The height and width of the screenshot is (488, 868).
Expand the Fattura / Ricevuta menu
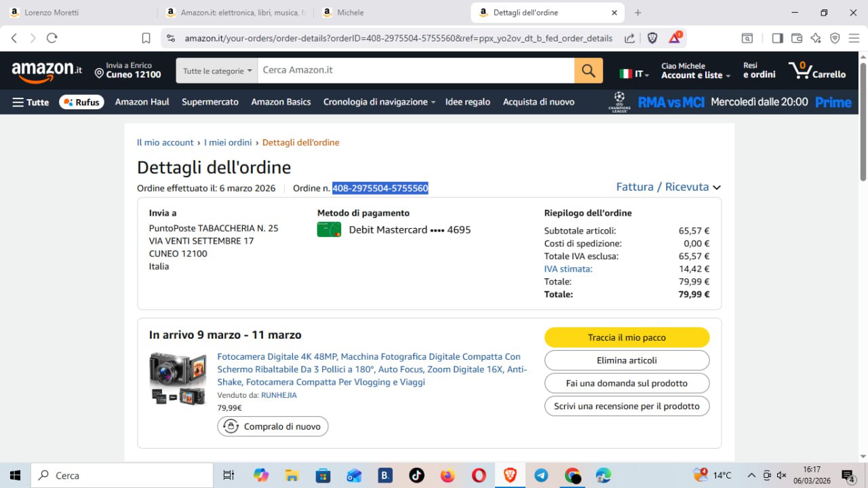click(668, 187)
